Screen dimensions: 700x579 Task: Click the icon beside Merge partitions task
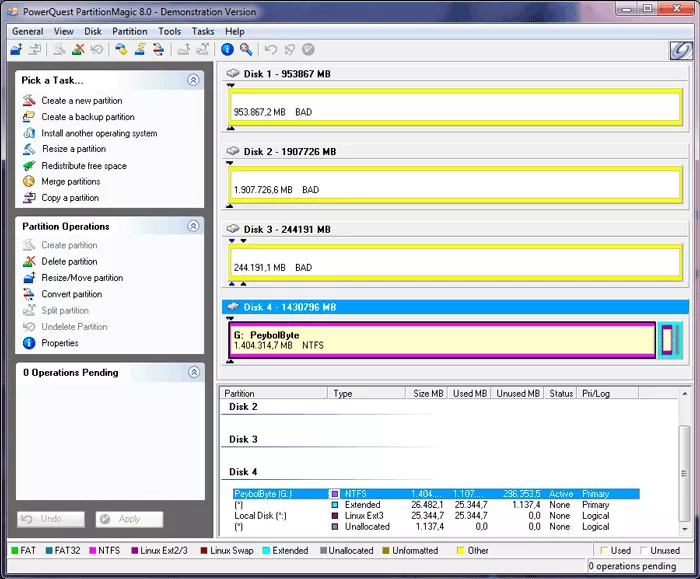tap(29, 181)
